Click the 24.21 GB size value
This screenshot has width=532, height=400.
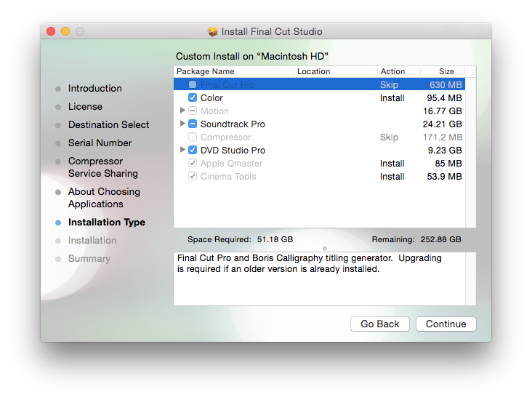click(x=442, y=124)
